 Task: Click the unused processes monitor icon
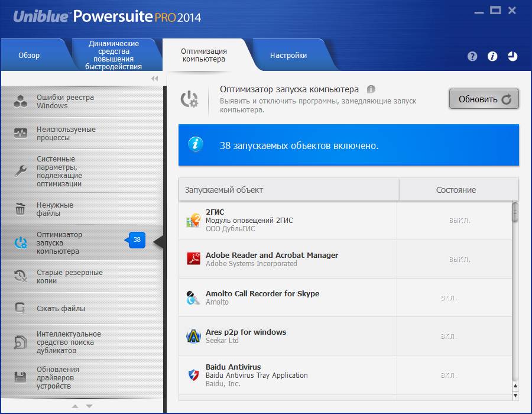[x=20, y=133]
